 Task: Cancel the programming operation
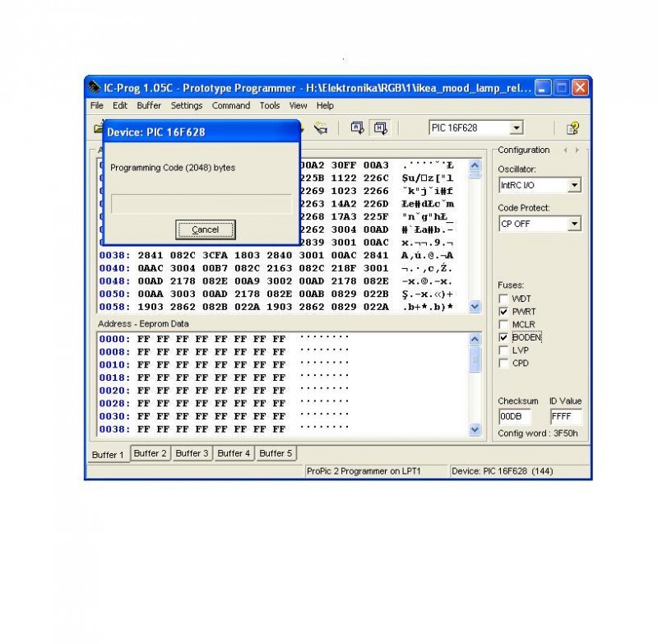(x=205, y=229)
